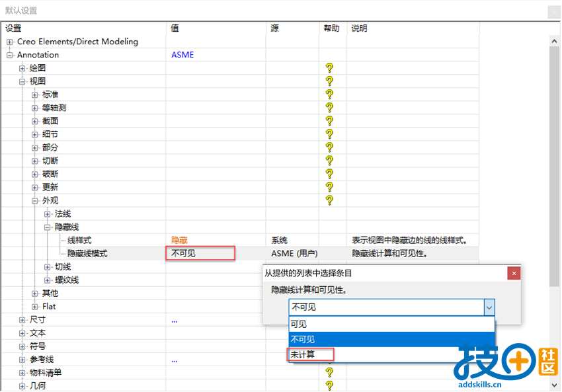The width and height of the screenshot is (562, 392).
Task: Expand the 部分 node
Action: point(35,148)
